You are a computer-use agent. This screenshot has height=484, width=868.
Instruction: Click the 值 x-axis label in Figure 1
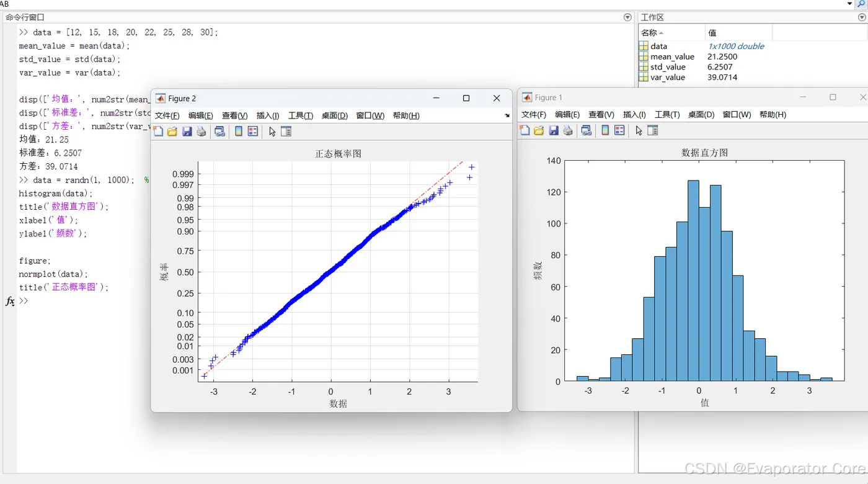pyautogui.click(x=704, y=403)
